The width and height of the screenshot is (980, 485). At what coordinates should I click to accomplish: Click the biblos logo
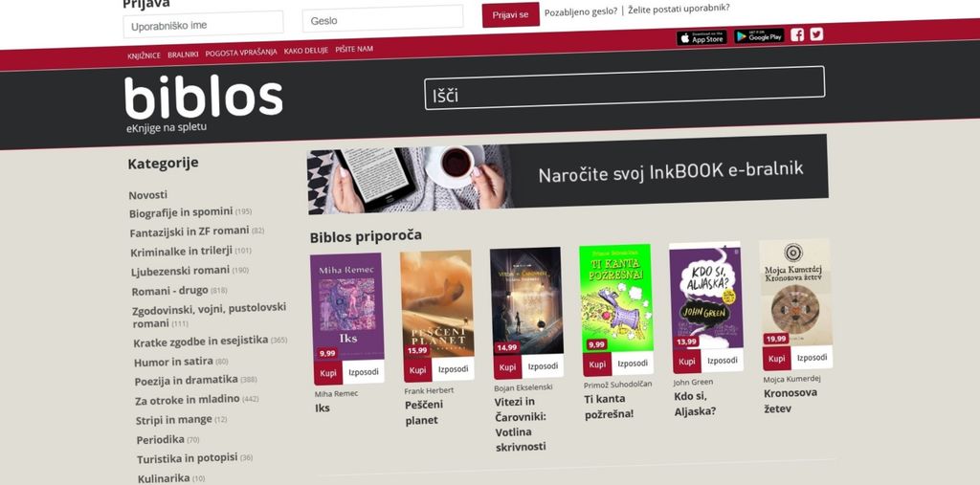[203, 103]
